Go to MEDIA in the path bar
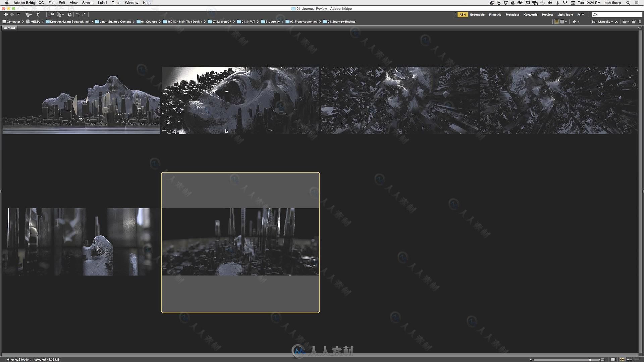 pyautogui.click(x=33, y=22)
